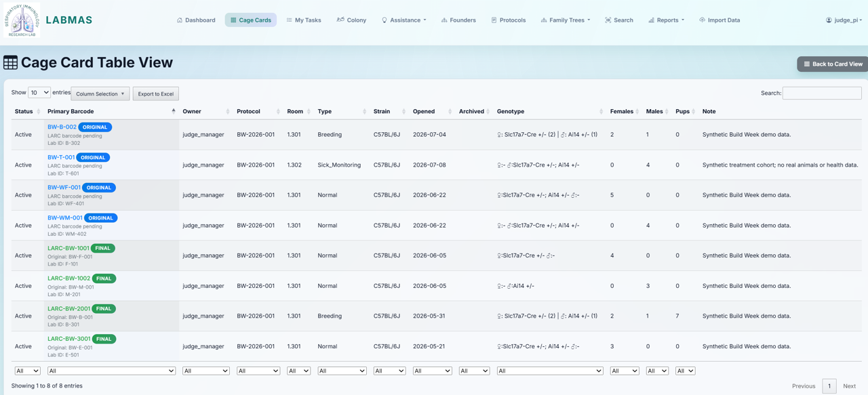Open the Reports menu
This screenshot has width=868, height=395.
tap(666, 20)
